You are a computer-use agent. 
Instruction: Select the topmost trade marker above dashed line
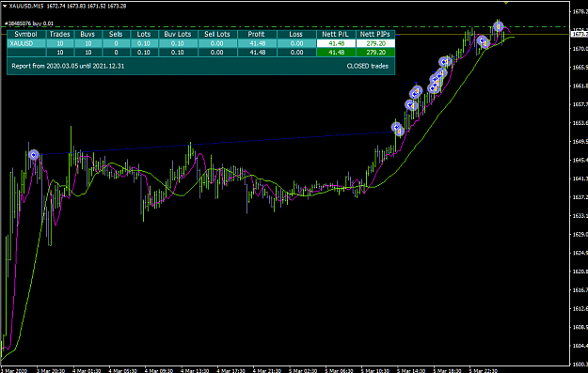(x=498, y=26)
